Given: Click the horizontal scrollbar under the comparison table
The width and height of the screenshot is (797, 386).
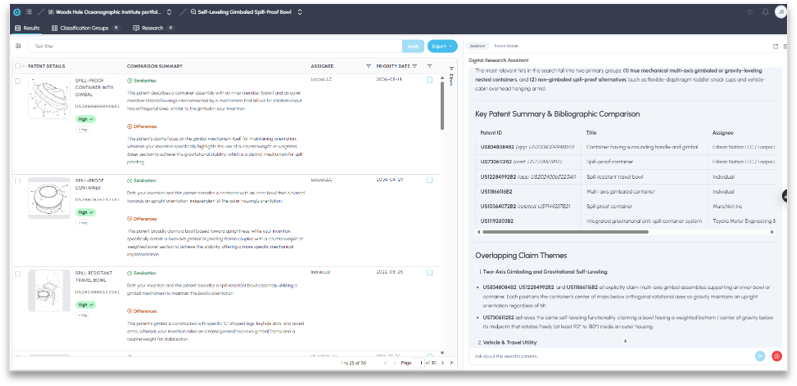Looking at the screenshot, I should [x=565, y=232].
